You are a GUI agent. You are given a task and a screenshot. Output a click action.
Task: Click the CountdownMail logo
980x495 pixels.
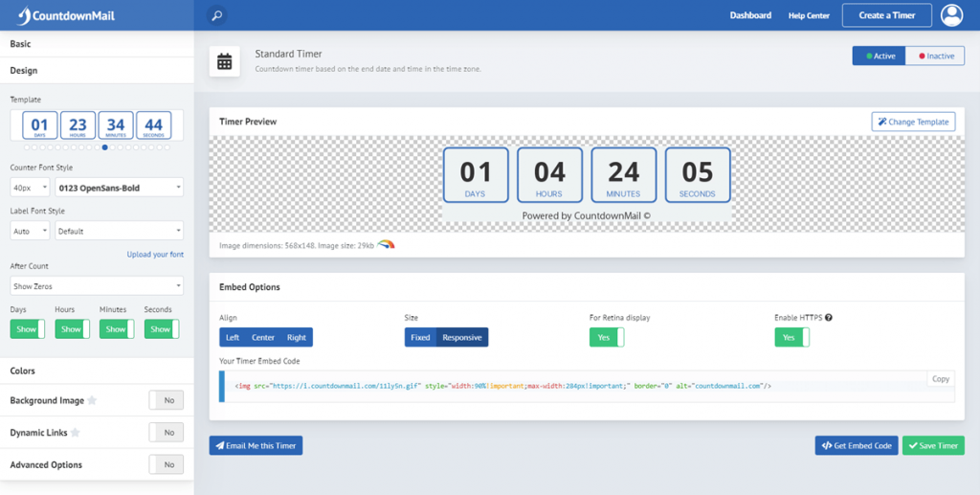(x=66, y=15)
